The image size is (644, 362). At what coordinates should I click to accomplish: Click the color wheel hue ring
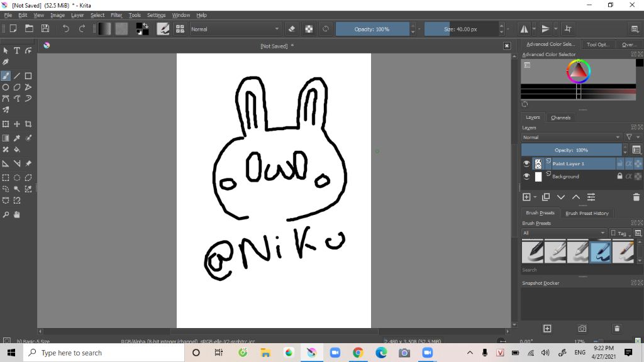point(579,72)
